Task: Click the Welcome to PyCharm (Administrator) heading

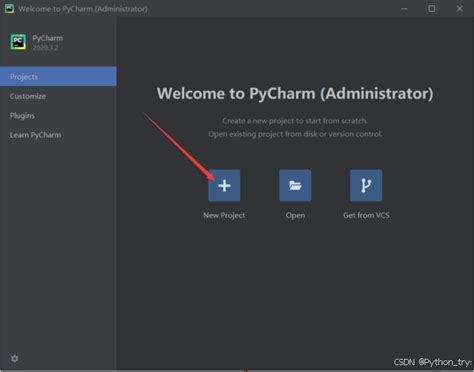Action: (295, 93)
